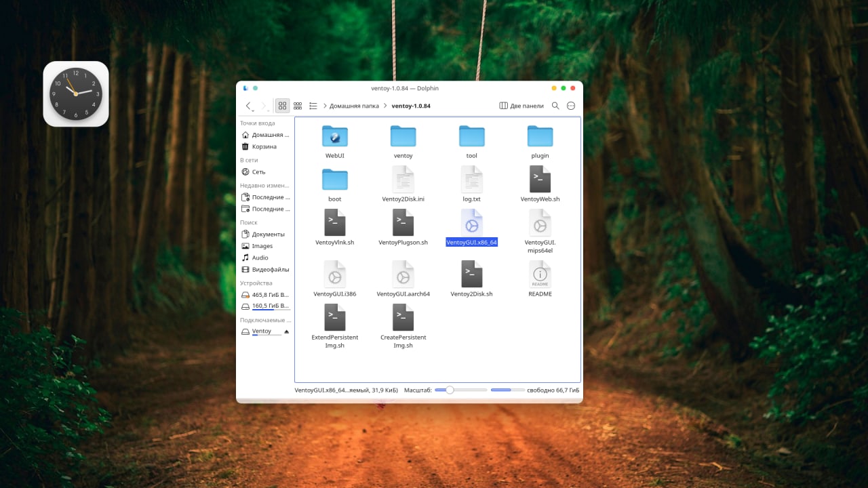Screen dimensions: 868x488
Task: Select the VentoyGUI.mips64el executable
Action: (x=540, y=232)
